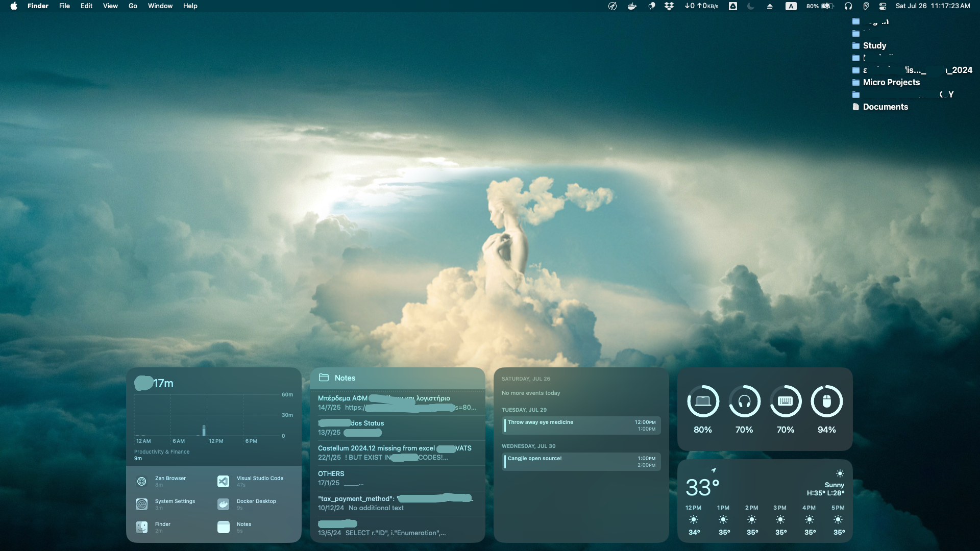This screenshot has width=980, height=551.
Task: Click the date and time Sat Jul 26
Action: click(x=933, y=6)
